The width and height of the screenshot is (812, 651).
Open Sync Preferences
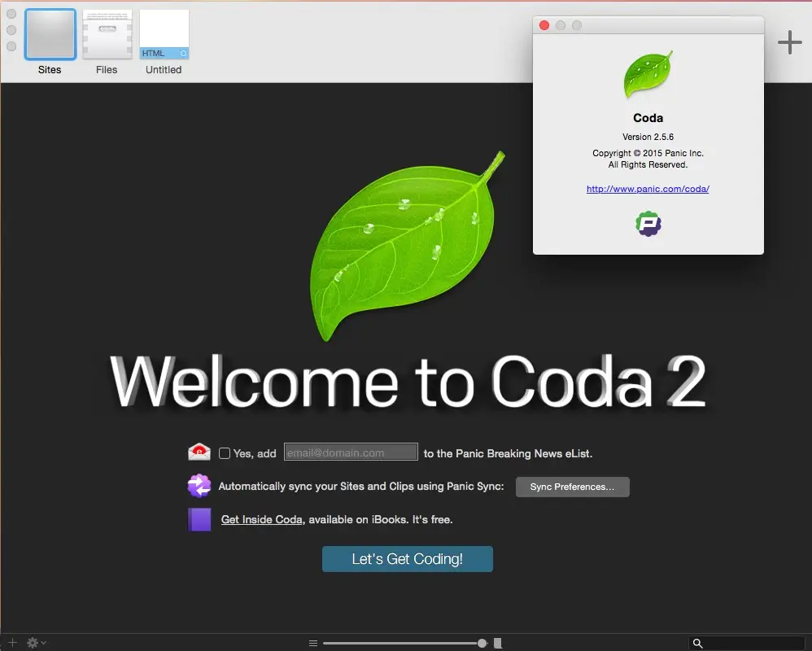click(x=573, y=487)
